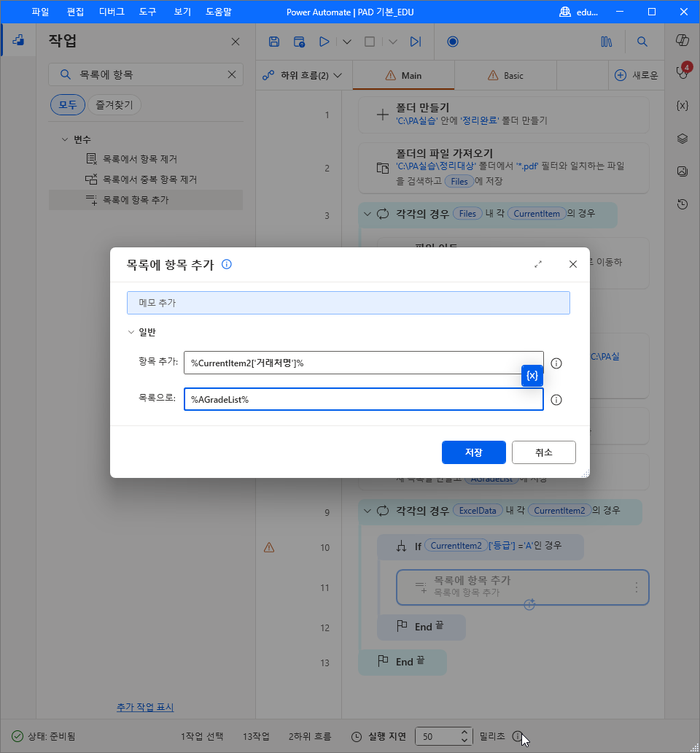The image size is (700, 753).
Task: Open the asset library books icon
Action: (x=607, y=42)
